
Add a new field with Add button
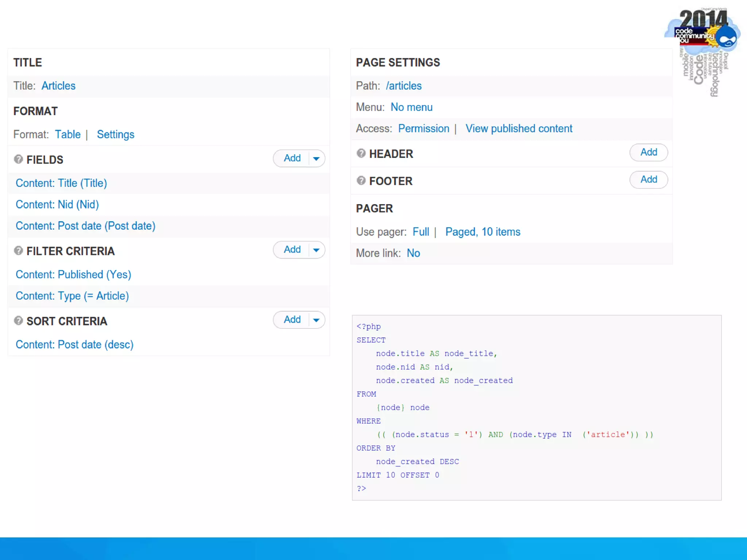click(x=292, y=158)
